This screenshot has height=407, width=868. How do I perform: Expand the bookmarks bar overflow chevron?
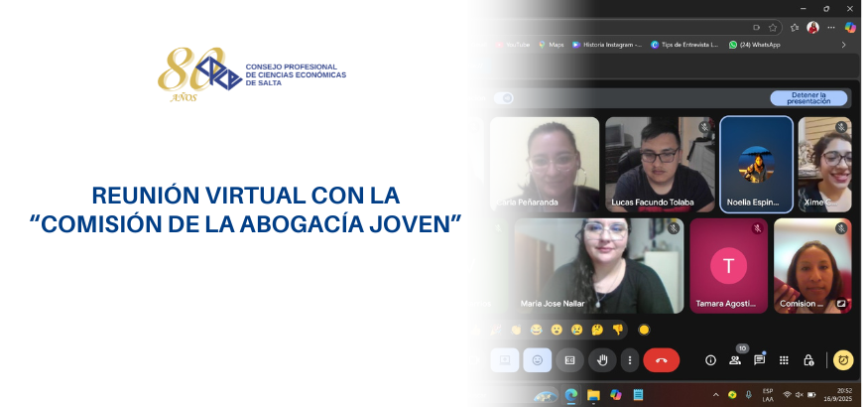[x=843, y=45]
